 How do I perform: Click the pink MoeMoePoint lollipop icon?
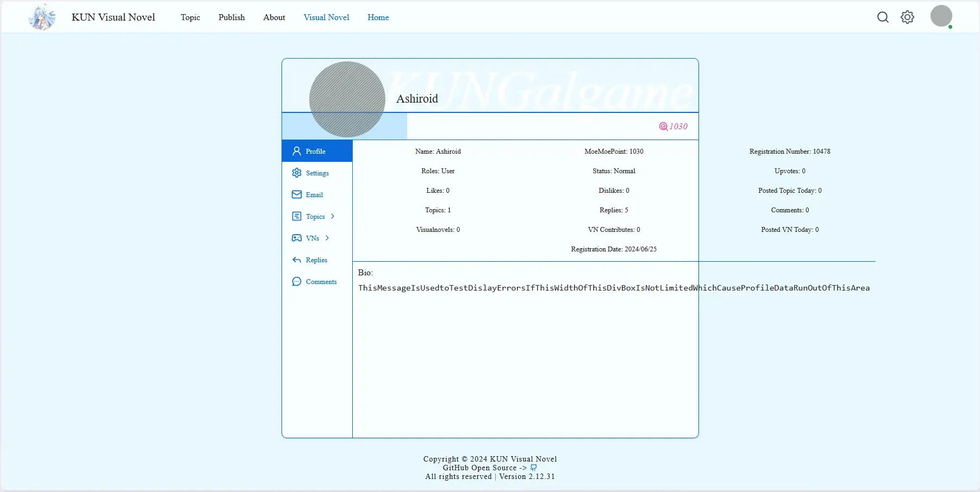point(663,127)
